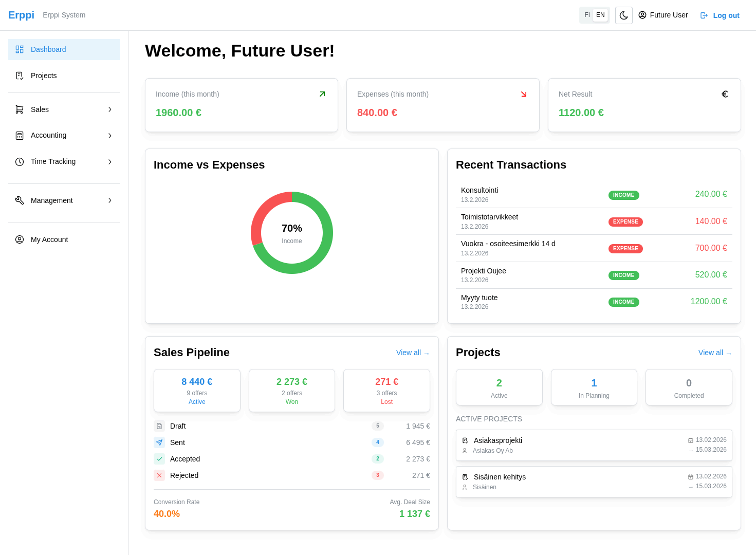756x555 pixels.
Task: Click the Sent paper-plane icon
Action: point(159,442)
